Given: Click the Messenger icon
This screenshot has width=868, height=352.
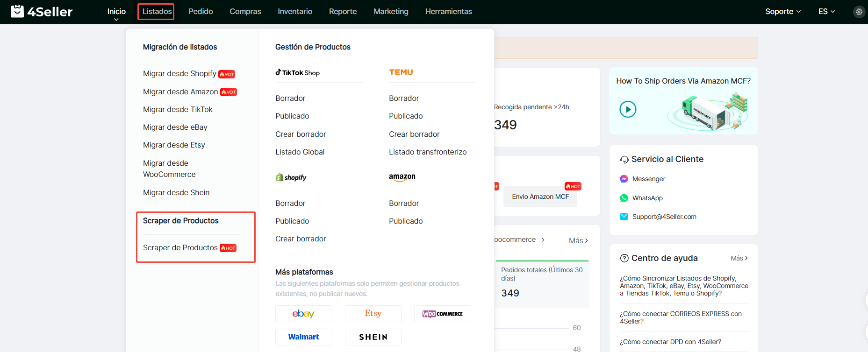Looking at the screenshot, I should (624, 179).
